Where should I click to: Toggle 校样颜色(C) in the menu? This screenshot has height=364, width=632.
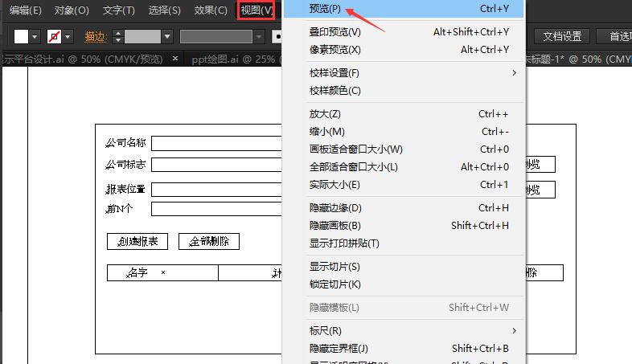tap(404, 91)
